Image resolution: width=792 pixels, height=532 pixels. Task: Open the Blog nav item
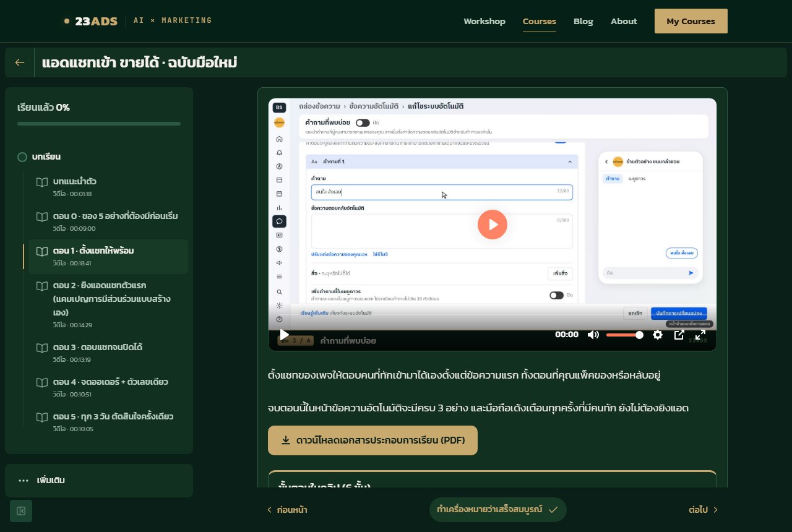click(583, 21)
